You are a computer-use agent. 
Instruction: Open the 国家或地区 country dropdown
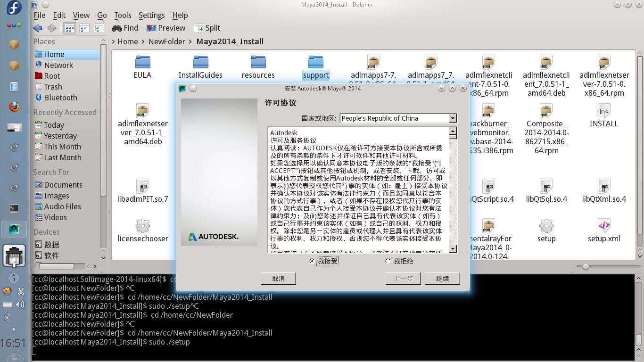click(x=398, y=118)
